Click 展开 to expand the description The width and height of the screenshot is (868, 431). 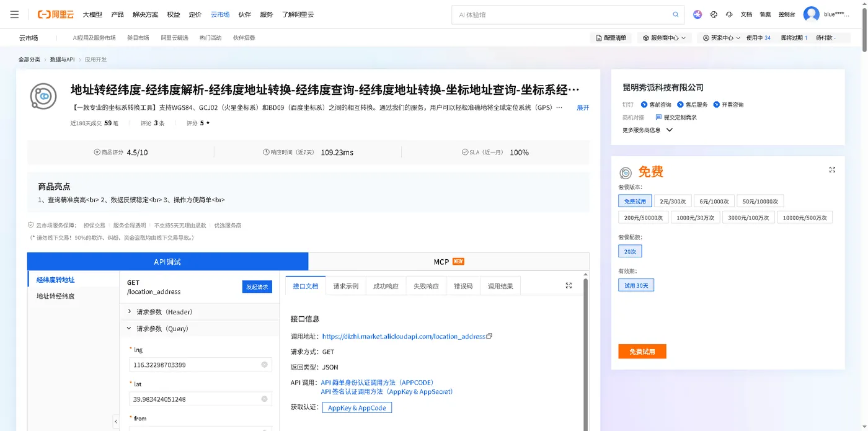(583, 107)
